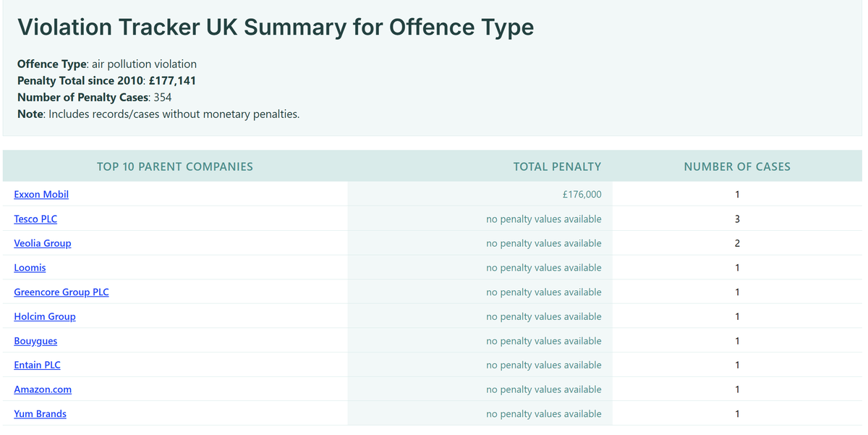Image resolution: width=868 pixels, height=435 pixels.
Task: Click 'no penalty values available' in Amazon.com row
Action: (x=544, y=389)
